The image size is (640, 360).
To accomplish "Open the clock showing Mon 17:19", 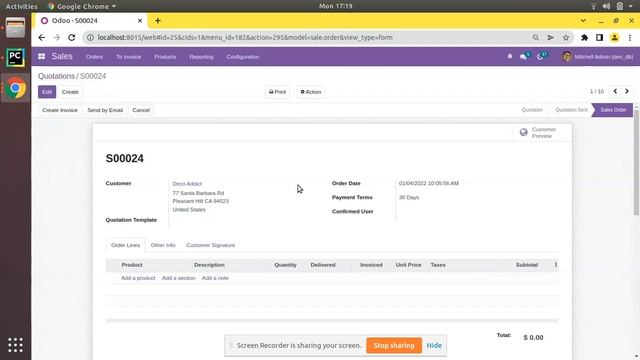I will (336, 6).
